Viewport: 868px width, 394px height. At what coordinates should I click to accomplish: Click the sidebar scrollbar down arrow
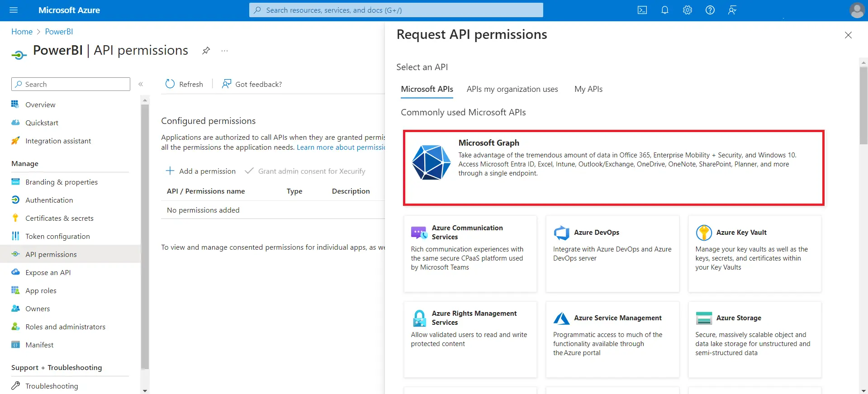145,390
